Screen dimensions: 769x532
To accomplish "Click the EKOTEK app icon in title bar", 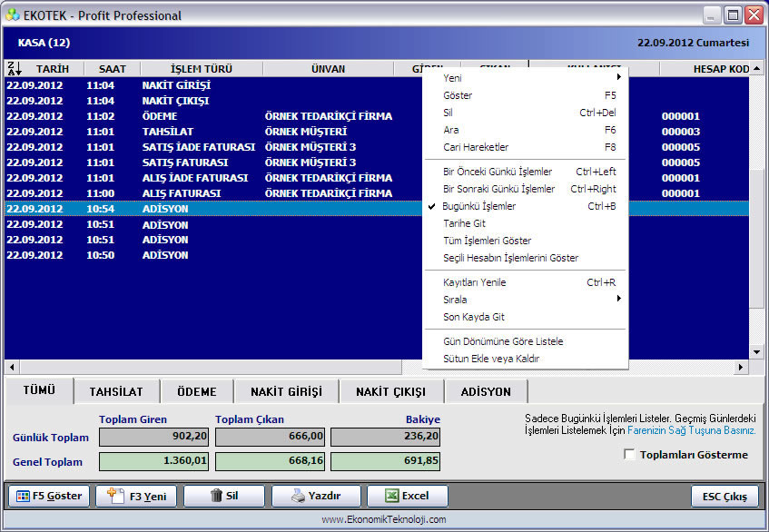I will coord(13,15).
